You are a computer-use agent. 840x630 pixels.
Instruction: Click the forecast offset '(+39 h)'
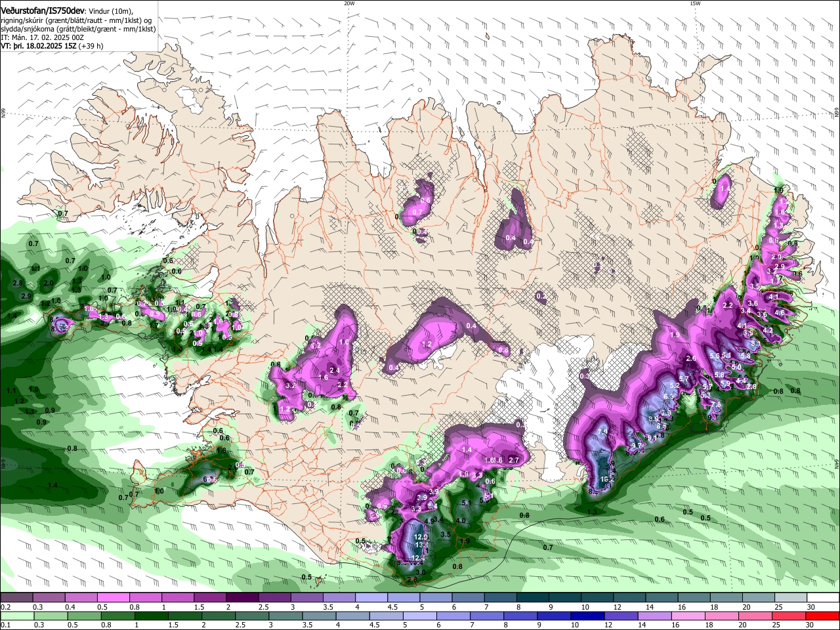(x=91, y=46)
